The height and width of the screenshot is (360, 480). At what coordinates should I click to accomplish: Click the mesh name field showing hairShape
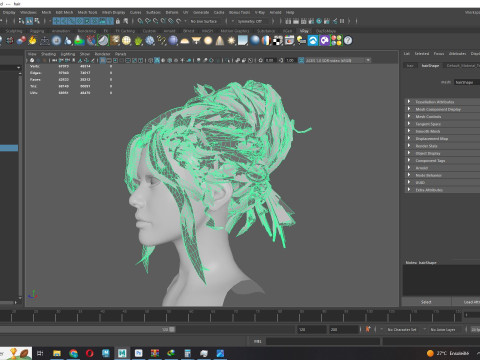[467, 82]
